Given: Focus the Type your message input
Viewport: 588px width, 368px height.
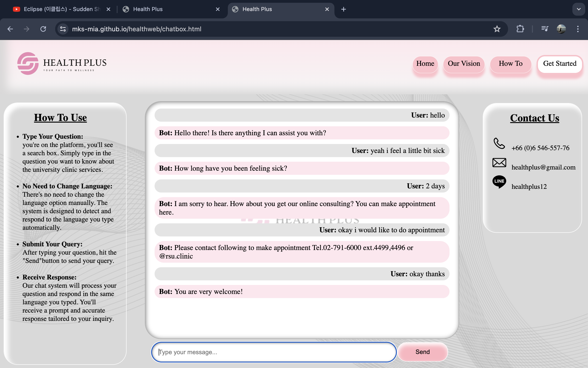Looking at the screenshot, I should point(274,352).
